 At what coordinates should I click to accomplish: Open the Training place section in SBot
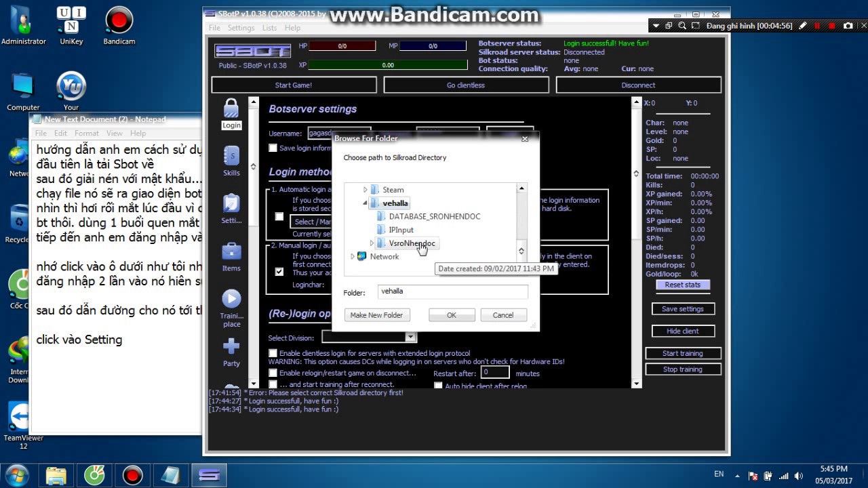click(x=231, y=308)
